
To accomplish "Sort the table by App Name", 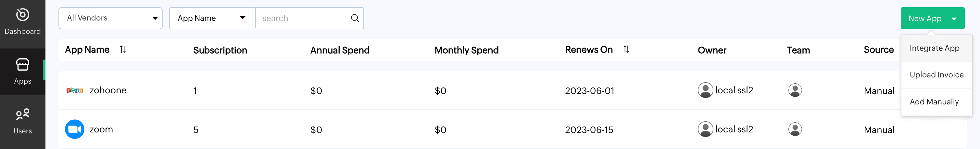I will (122, 49).
